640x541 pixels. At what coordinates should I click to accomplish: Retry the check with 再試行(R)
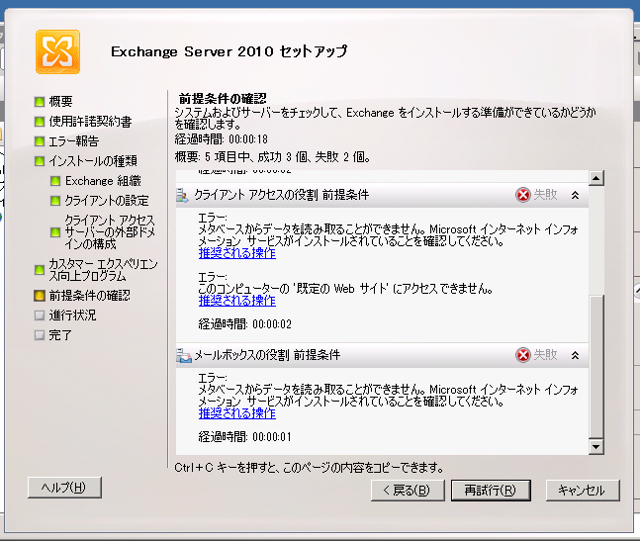click(x=491, y=490)
